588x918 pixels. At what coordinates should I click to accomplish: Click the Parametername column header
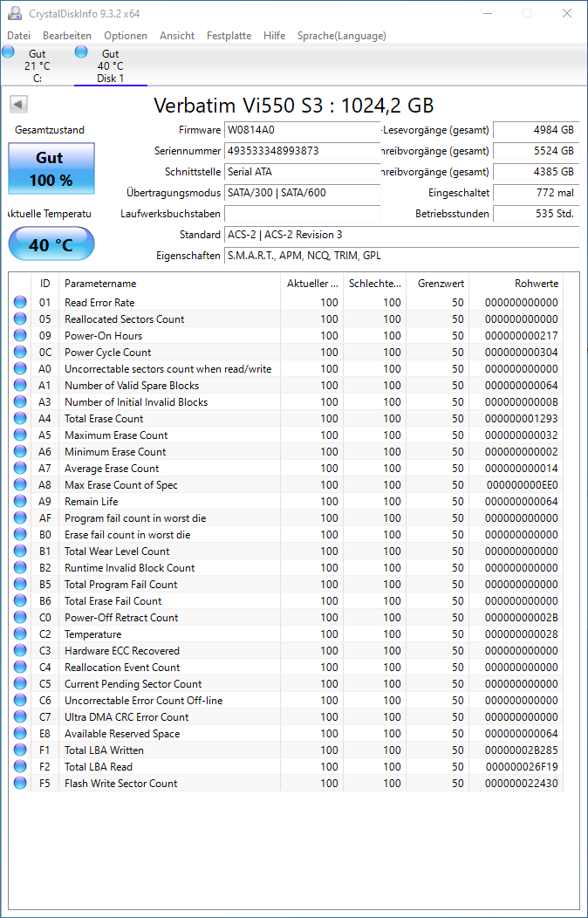pyautogui.click(x=169, y=284)
